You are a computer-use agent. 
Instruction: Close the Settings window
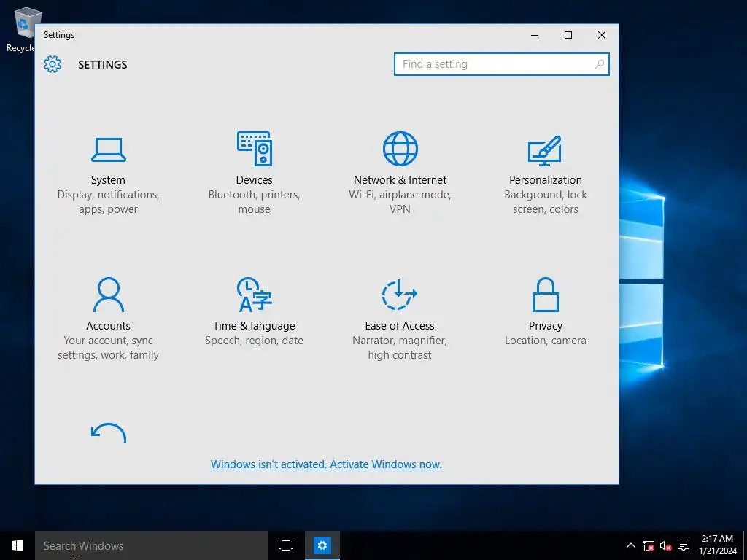(x=602, y=35)
